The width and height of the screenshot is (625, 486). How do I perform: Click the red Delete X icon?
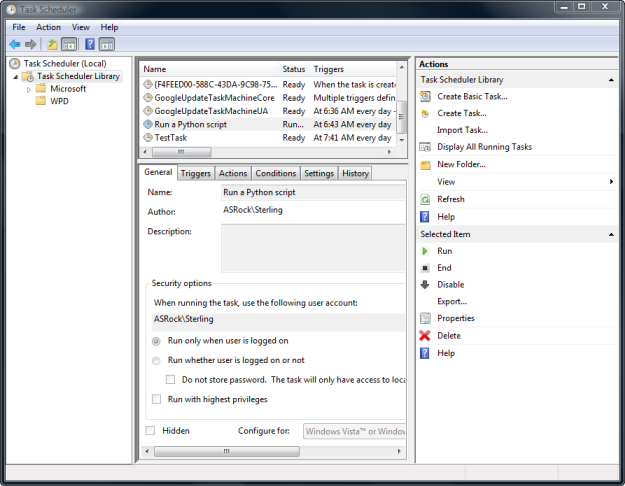pyautogui.click(x=425, y=336)
